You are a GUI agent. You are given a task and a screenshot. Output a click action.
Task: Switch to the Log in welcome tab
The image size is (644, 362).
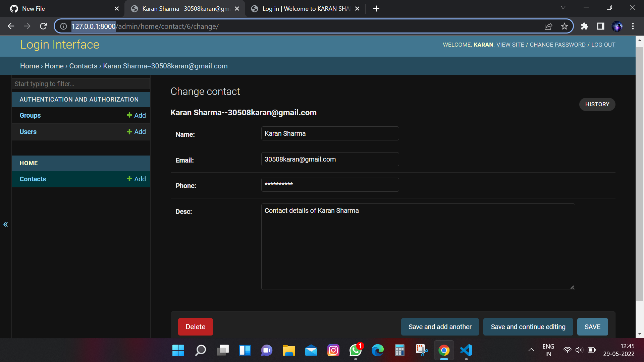click(302, 9)
